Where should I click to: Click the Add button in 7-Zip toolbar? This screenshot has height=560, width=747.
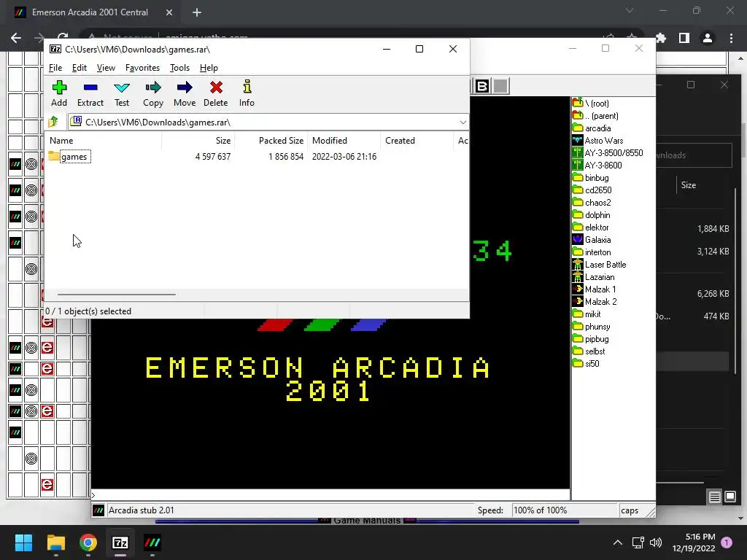[x=59, y=94]
